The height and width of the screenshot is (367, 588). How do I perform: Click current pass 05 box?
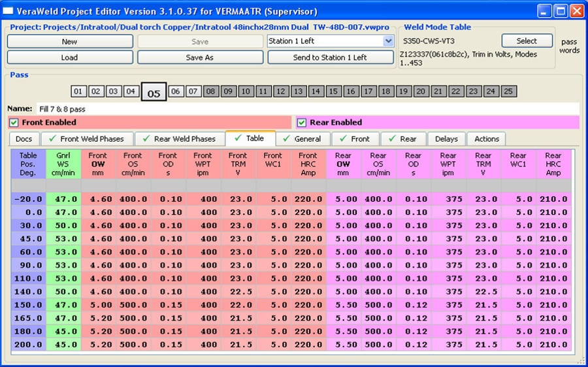pyautogui.click(x=154, y=93)
